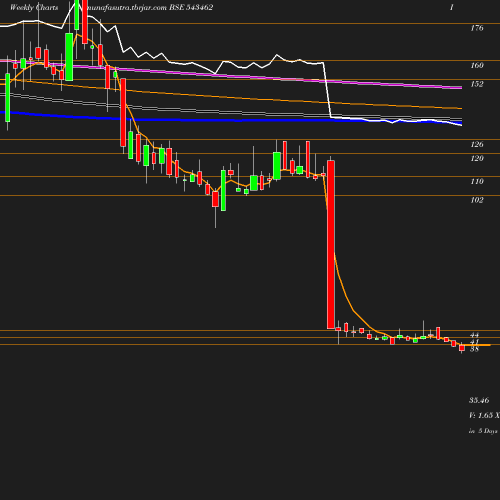Select the 120 price level label
This screenshot has width=500, height=500.
(477, 158)
